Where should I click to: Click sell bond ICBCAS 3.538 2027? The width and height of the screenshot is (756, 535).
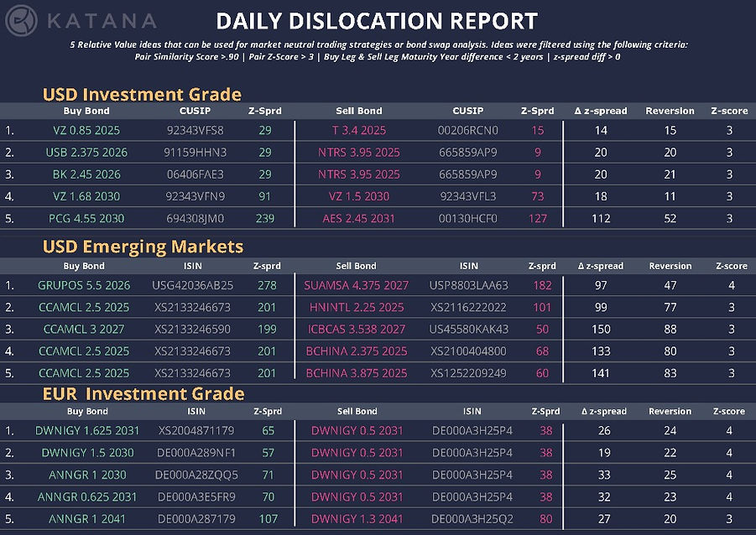click(x=357, y=330)
